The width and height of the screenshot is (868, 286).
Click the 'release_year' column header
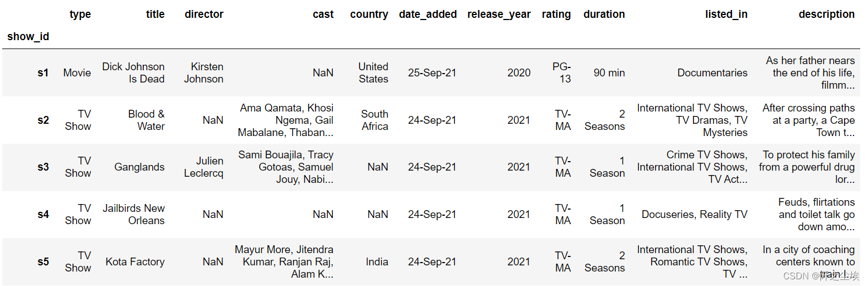499,14
